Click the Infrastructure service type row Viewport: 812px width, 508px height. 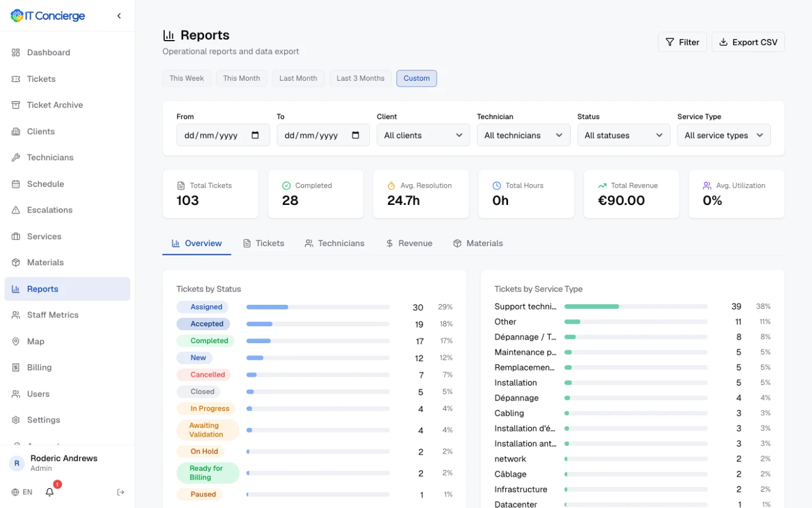632,489
